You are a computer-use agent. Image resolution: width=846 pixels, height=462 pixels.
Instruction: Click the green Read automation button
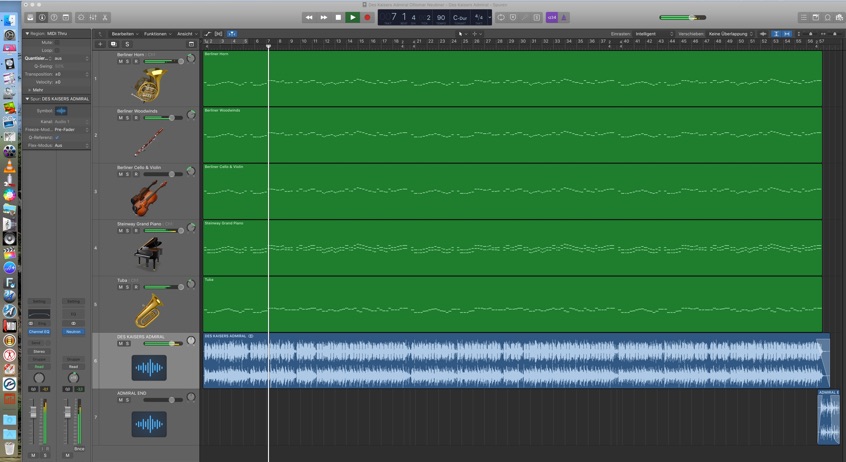39,366
